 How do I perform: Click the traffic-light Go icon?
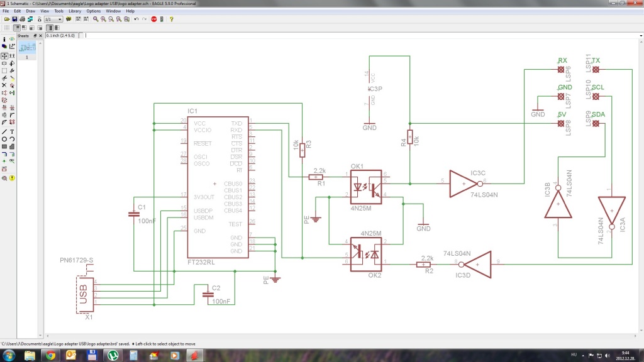pos(162,19)
